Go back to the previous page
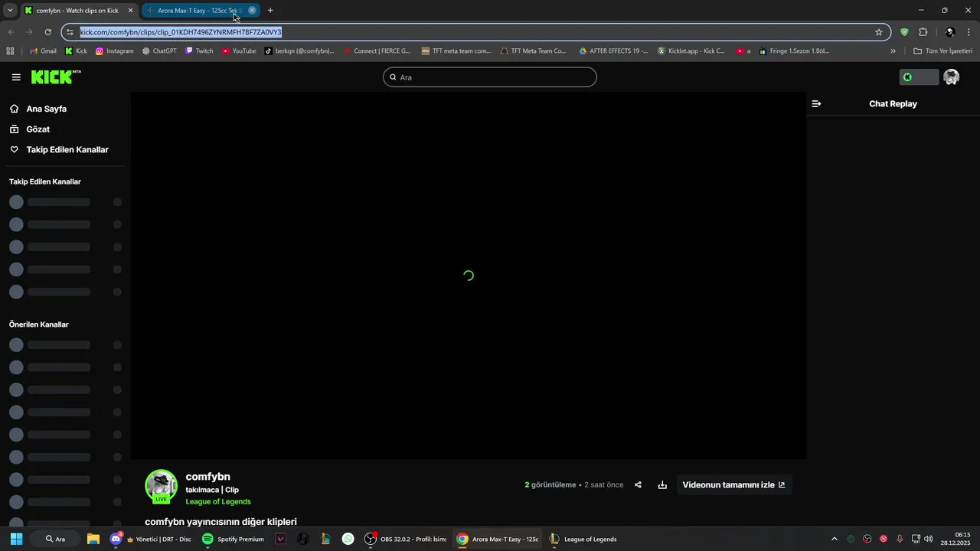The image size is (980, 551). (11, 32)
